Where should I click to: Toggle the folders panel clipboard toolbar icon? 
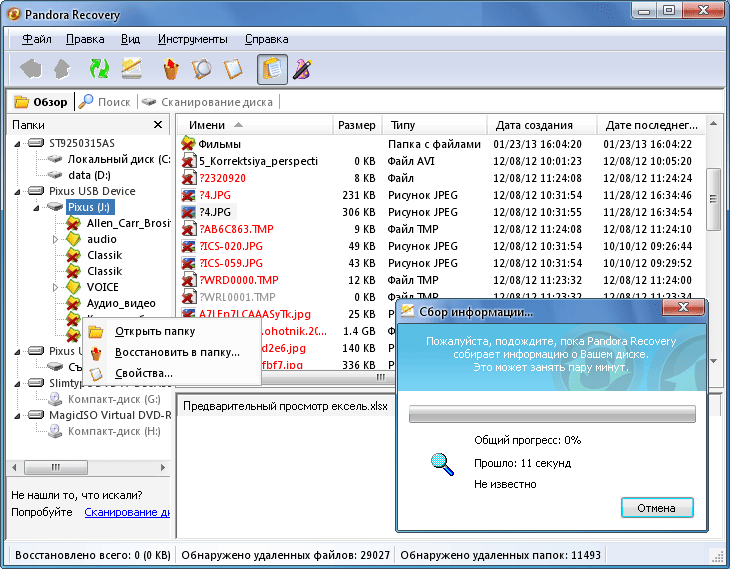point(272,69)
